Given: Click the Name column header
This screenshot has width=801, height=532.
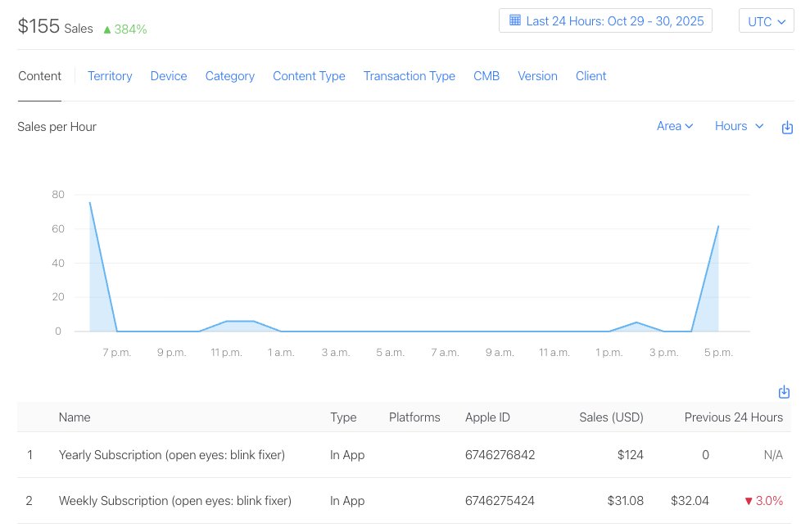Looking at the screenshot, I should (x=75, y=417).
